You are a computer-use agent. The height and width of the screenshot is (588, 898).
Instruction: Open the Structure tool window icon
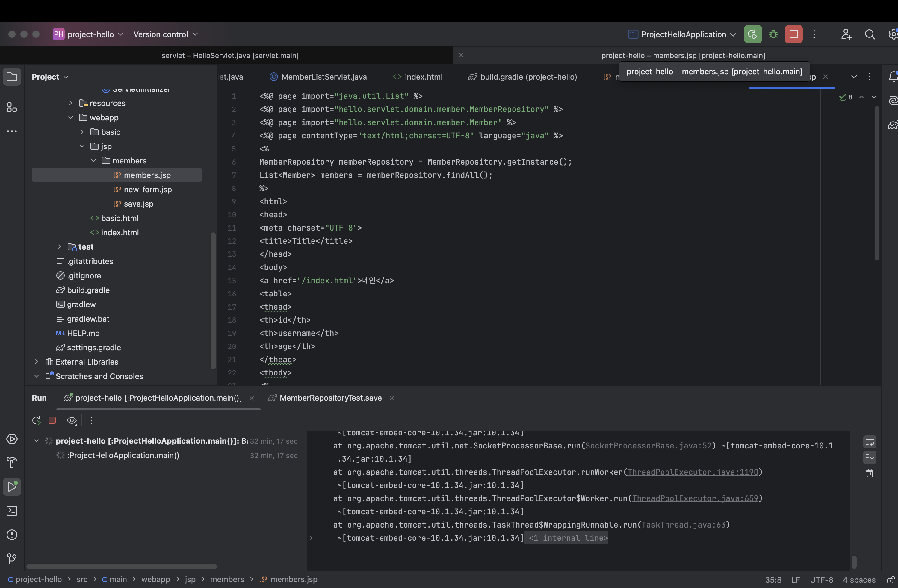pos(12,107)
